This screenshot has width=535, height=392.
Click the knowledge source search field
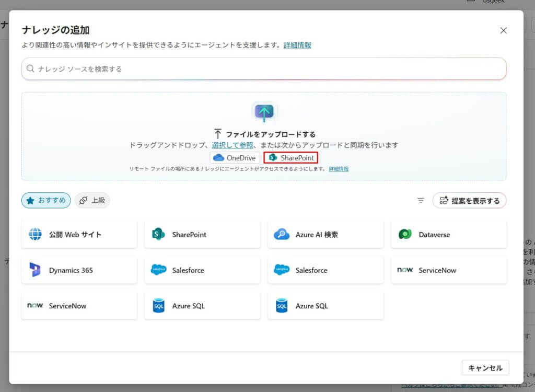click(x=264, y=68)
